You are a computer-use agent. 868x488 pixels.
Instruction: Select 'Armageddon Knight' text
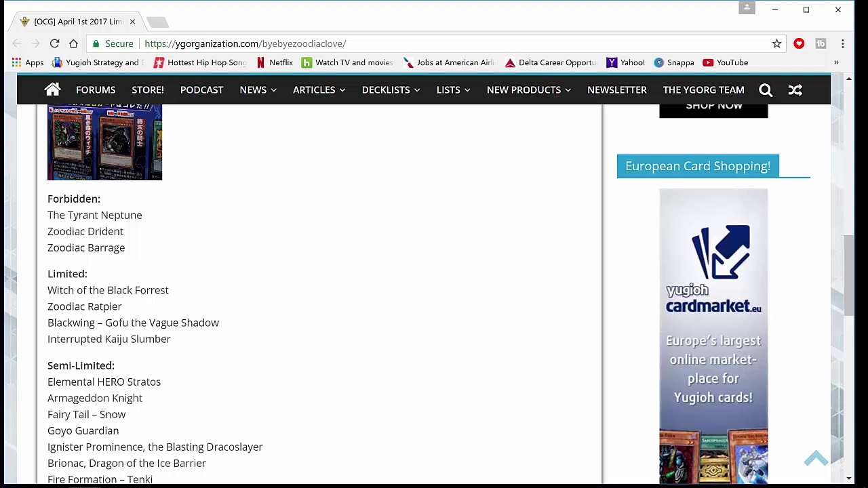(x=95, y=398)
